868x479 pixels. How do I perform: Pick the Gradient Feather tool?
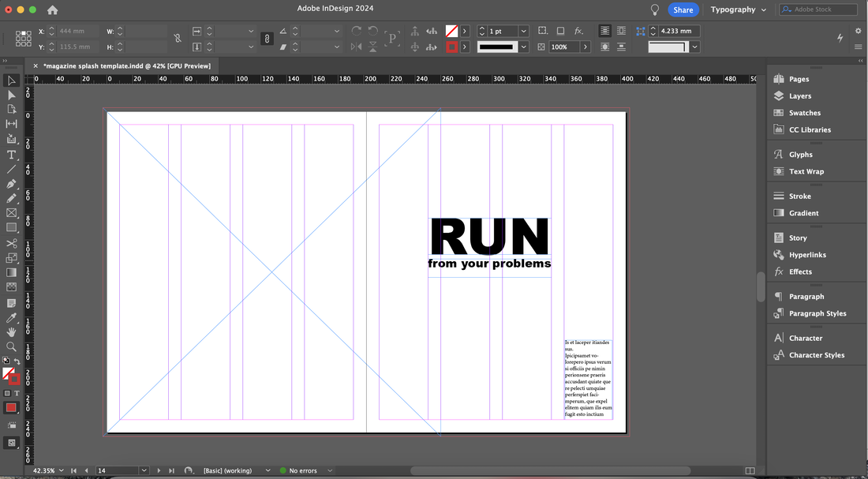[11, 286]
